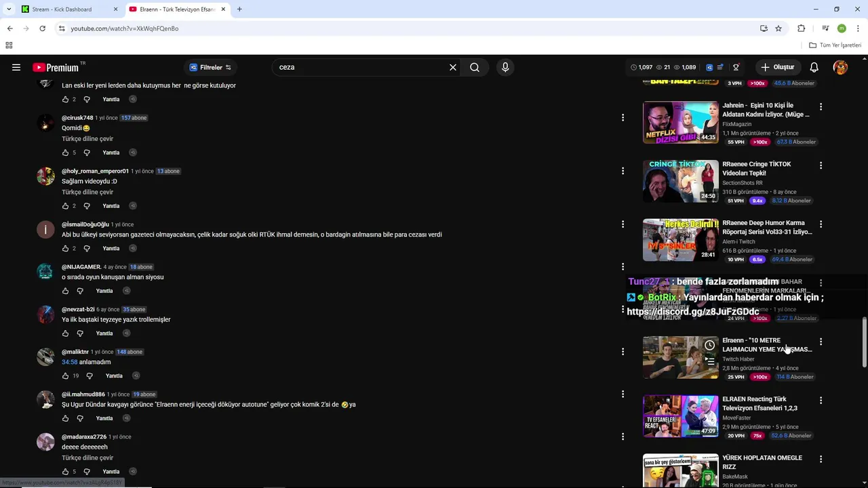Open the vidIQ blue extension icon
This screenshot has width=868, height=488.
(709, 67)
